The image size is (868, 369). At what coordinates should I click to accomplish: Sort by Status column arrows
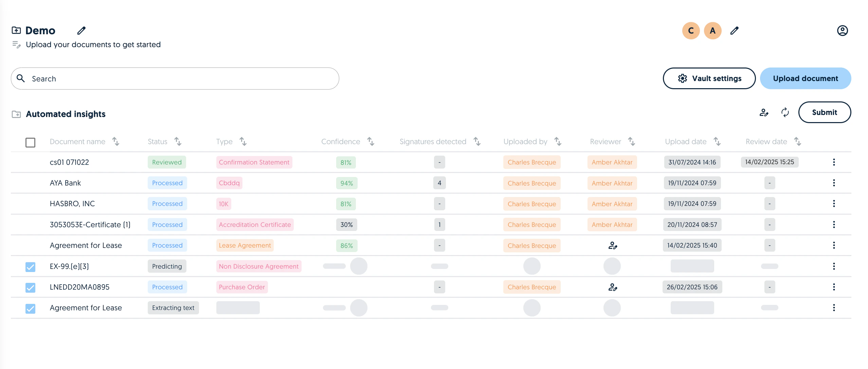[x=178, y=141]
